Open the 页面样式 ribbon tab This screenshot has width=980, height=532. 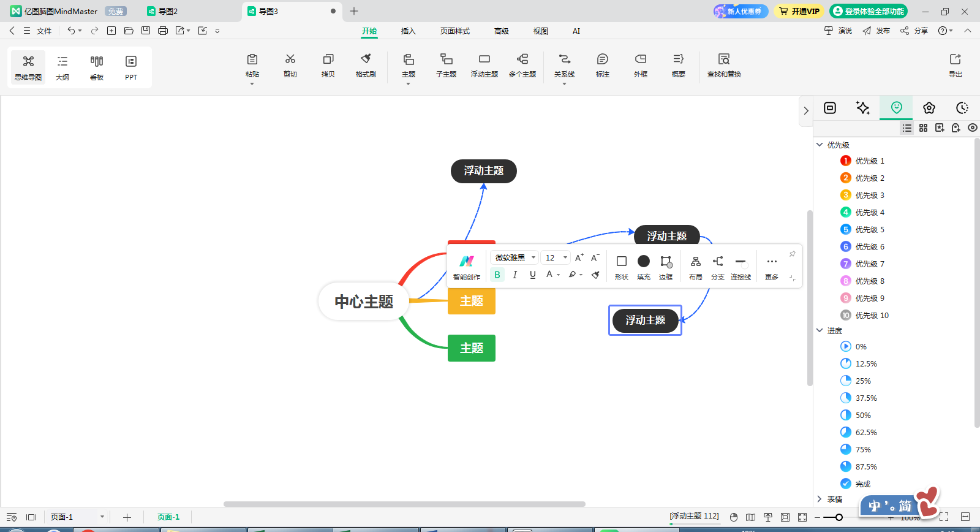455,31
